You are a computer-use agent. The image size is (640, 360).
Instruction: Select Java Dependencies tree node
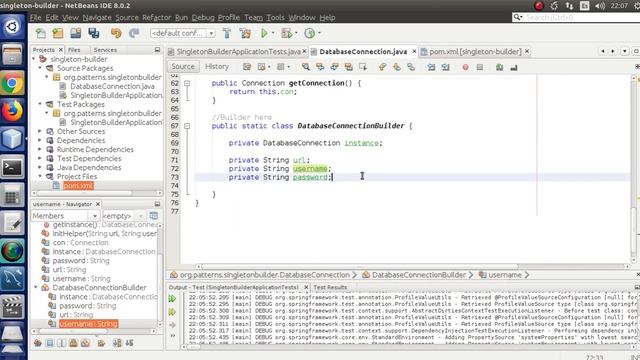coord(89,167)
